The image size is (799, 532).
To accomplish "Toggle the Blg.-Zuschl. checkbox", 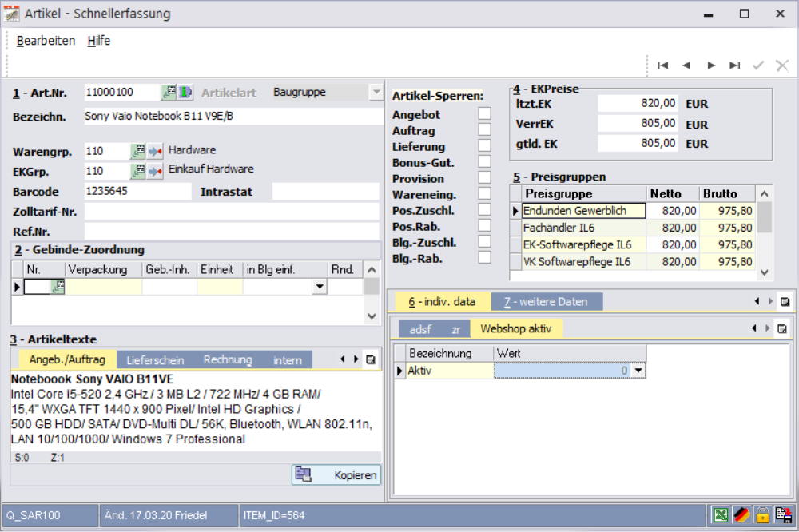I will pyautogui.click(x=485, y=241).
